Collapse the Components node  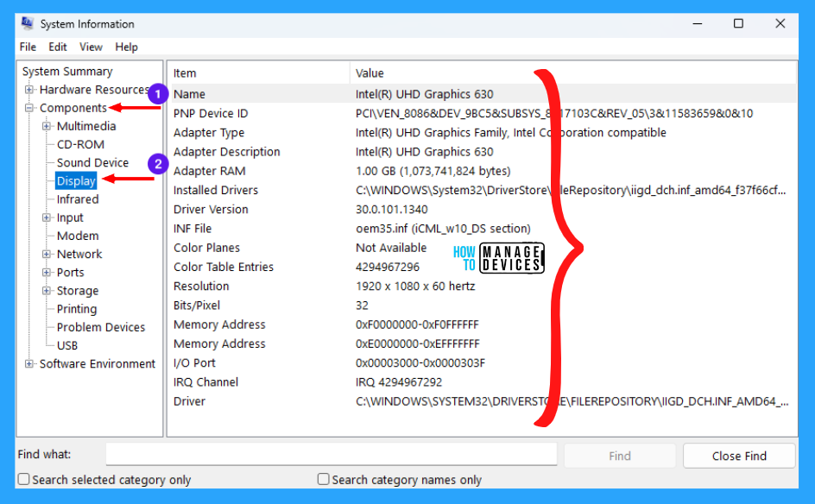point(29,108)
